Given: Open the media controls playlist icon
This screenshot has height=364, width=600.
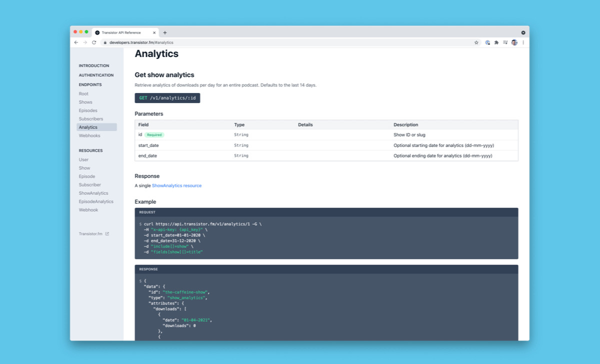Looking at the screenshot, I should coord(505,42).
